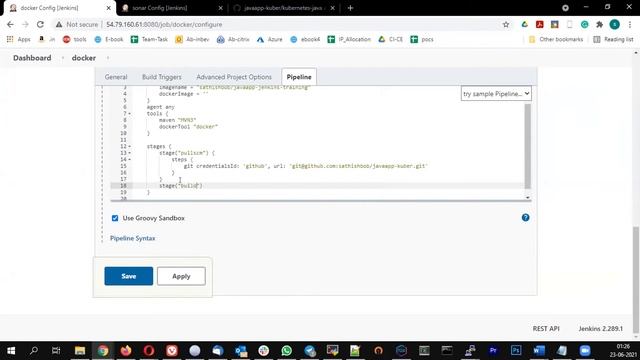This screenshot has height=360, width=640.
Task: Open the REST API link
Action: [x=546, y=329]
